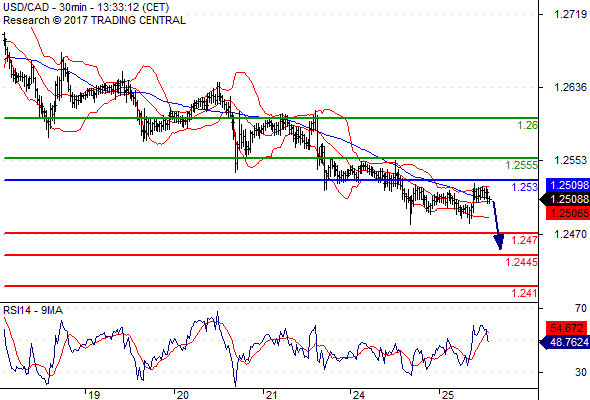Click the blue 1.25098 moving average tag

568,185
